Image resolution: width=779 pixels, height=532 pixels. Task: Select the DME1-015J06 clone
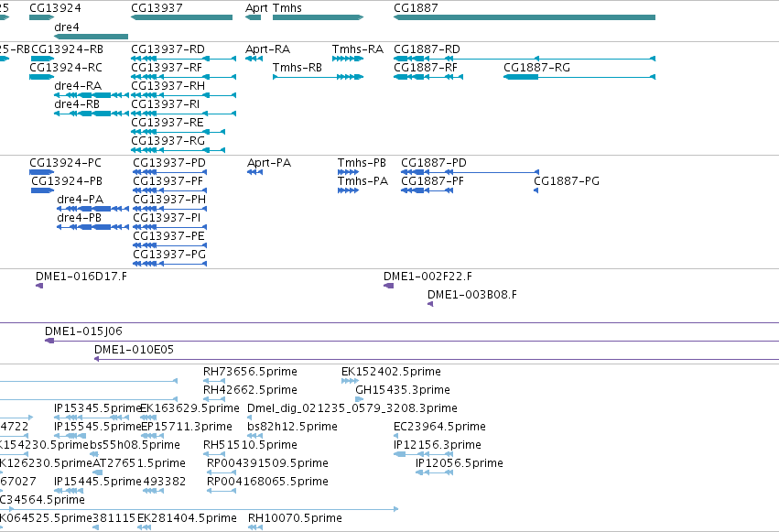click(x=83, y=331)
